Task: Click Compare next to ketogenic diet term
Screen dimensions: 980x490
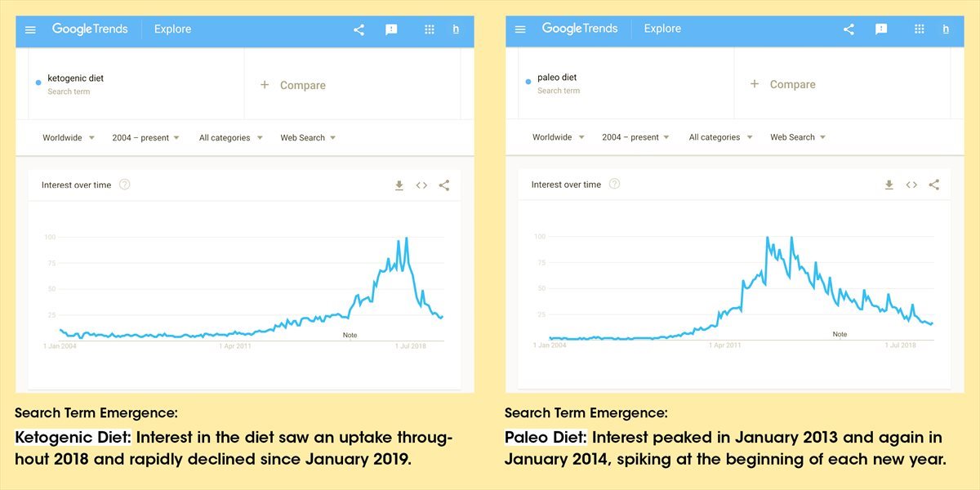Action: coord(293,85)
